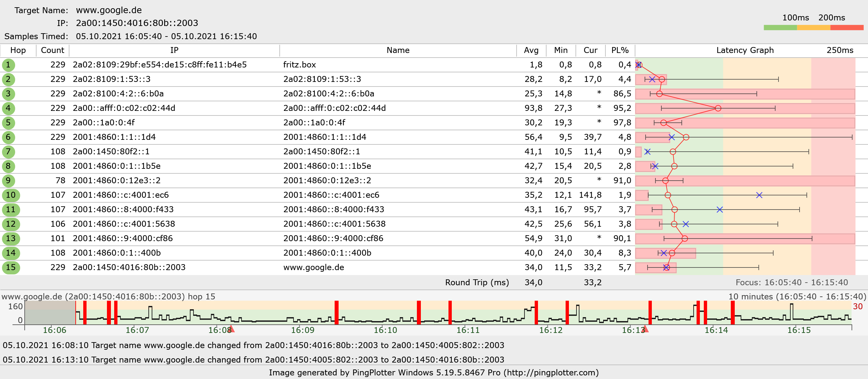Click the green hop 1 circle icon
The height and width of the screenshot is (379, 868).
(x=9, y=65)
